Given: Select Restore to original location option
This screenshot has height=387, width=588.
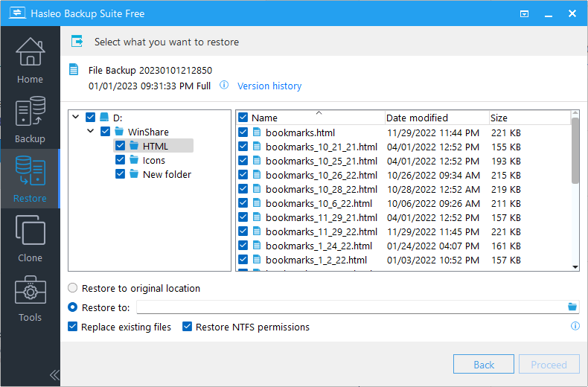Looking at the screenshot, I should point(73,288).
